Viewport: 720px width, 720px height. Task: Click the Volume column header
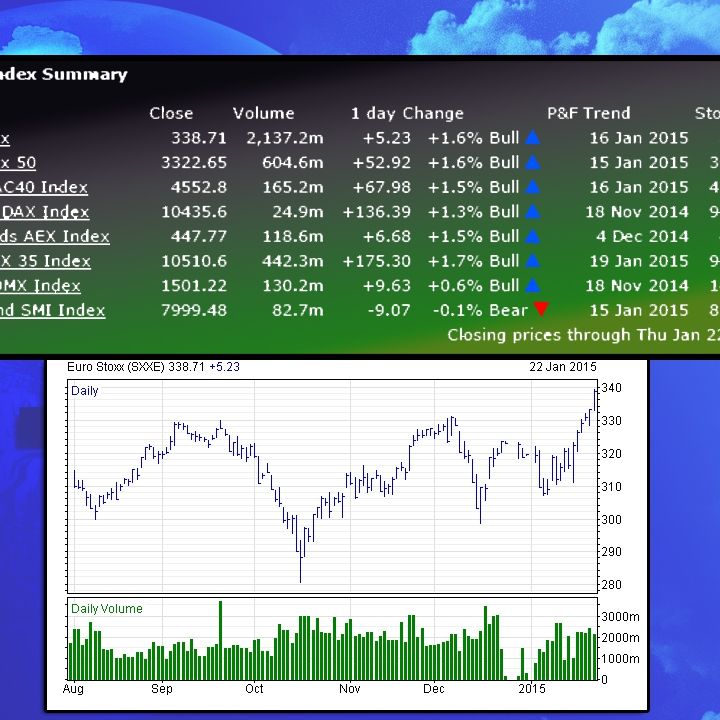tap(264, 113)
